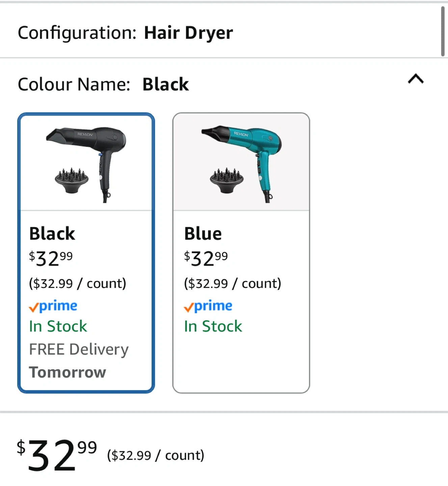Select the Blue hair dryer thumbnail
Image resolution: width=448 pixels, height=486 pixels.
pos(241,162)
